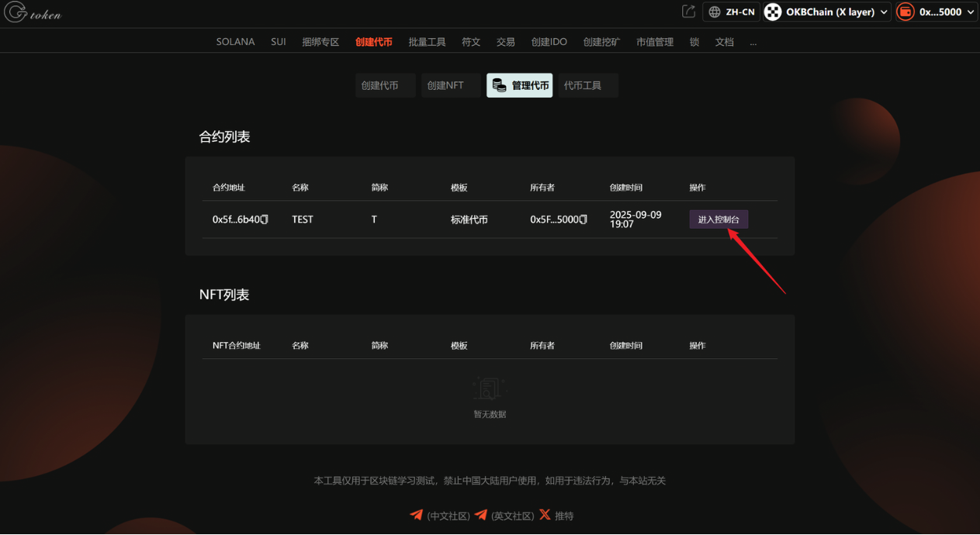Click the X Twitter icon

pyautogui.click(x=545, y=515)
